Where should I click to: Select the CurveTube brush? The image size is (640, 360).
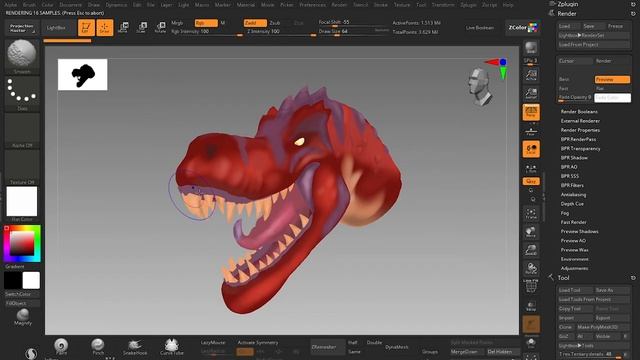[x=171, y=347]
